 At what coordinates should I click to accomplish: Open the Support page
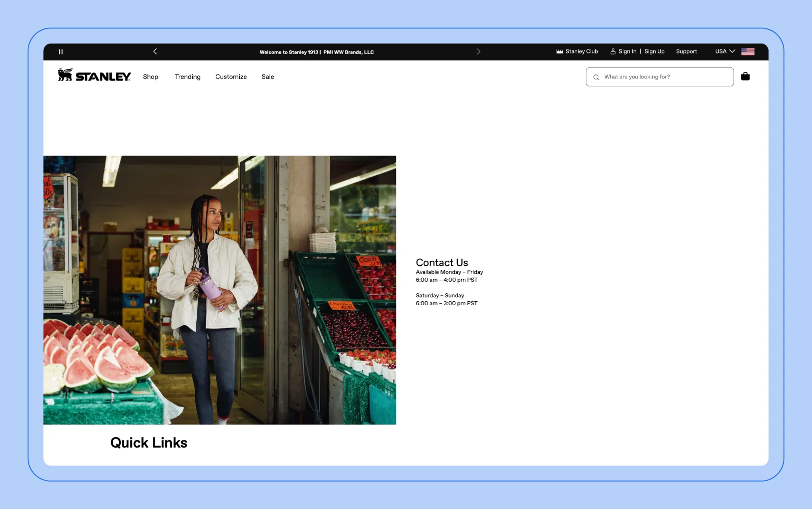pos(686,51)
